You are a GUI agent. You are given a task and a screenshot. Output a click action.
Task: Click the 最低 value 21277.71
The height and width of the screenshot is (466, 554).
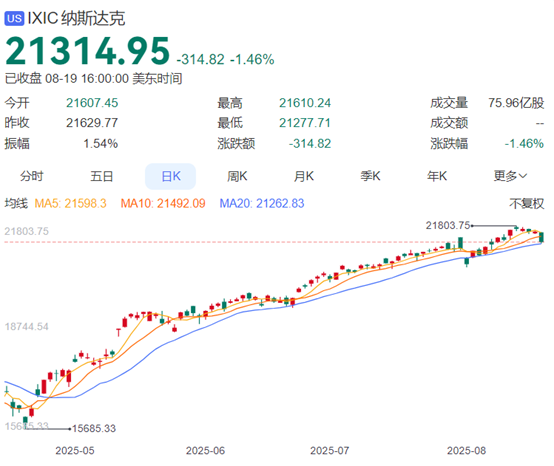click(305, 123)
